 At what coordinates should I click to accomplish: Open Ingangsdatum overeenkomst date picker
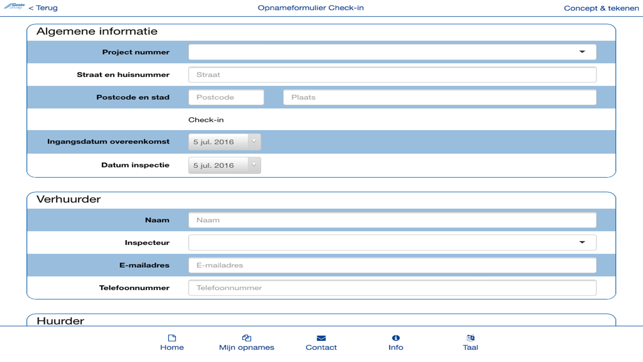point(224,142)
